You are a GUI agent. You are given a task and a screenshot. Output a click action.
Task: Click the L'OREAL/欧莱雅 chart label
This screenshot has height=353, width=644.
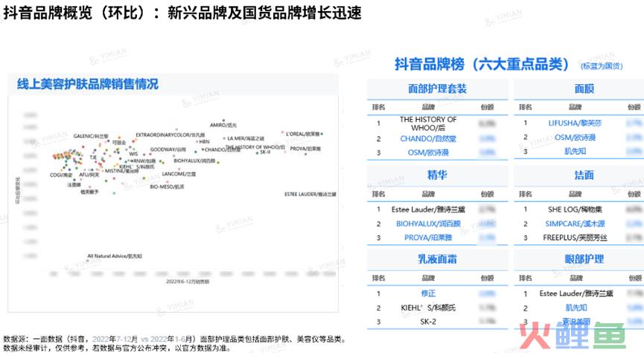coord(303,134)
